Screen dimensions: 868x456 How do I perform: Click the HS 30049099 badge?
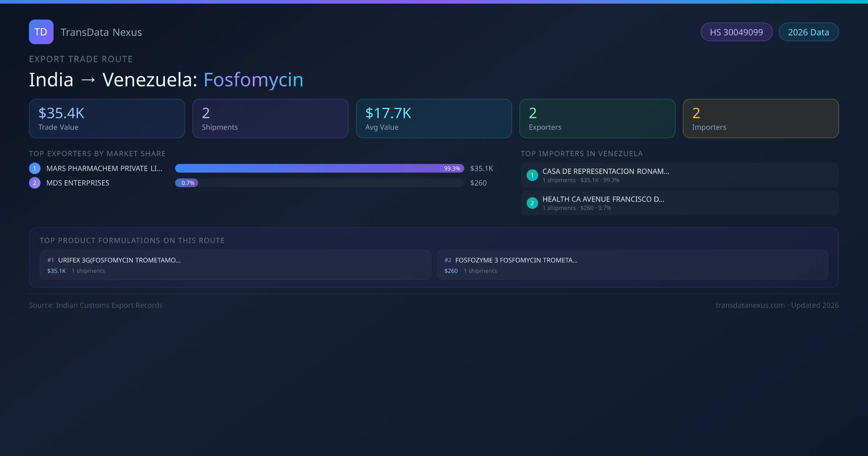pos(736,32)
